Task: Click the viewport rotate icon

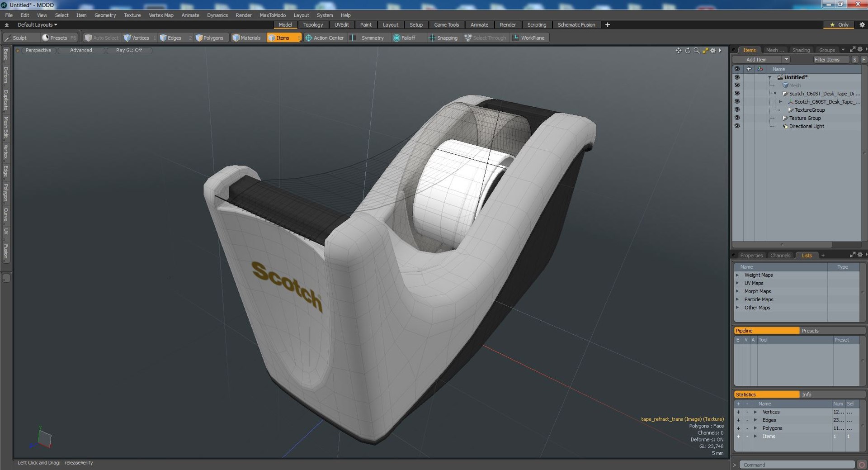Action: point(688,50)
